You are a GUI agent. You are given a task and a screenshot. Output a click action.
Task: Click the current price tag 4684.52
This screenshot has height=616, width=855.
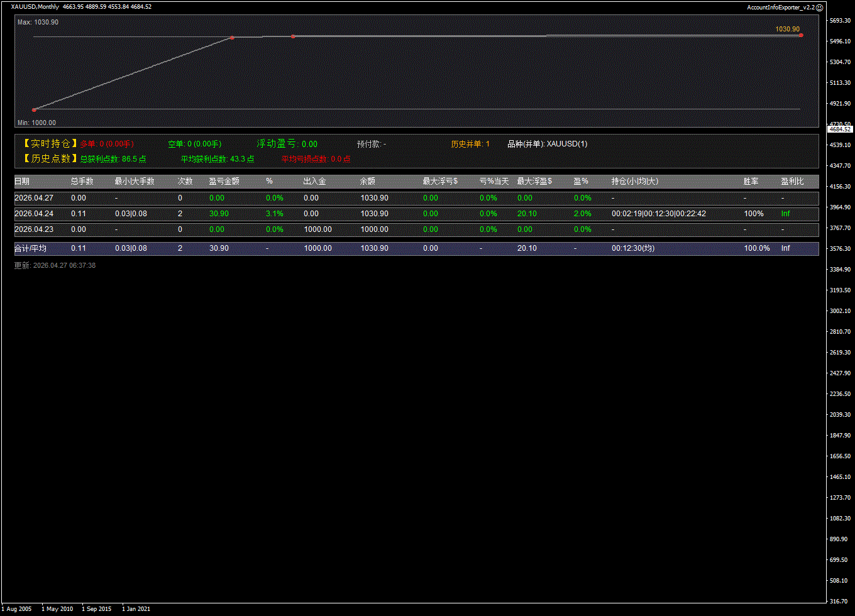pyautogui.click(x=840, y=129)
